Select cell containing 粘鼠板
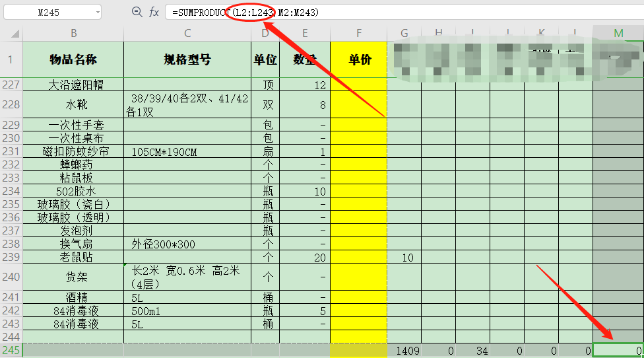The image size is (644, 358). click(x=73, y=178)
